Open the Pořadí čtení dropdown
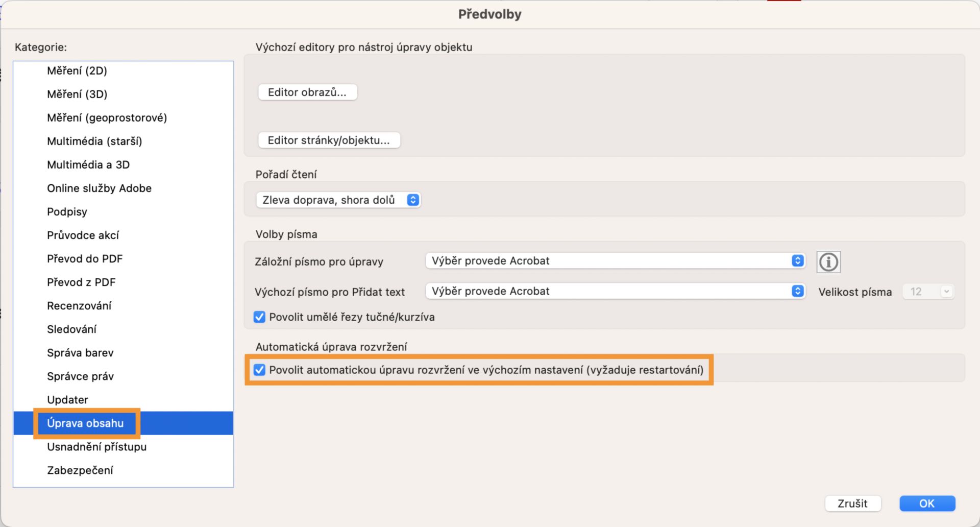This screenshot has height=527, width=980. pyautogui.click(x=338, y=200)
